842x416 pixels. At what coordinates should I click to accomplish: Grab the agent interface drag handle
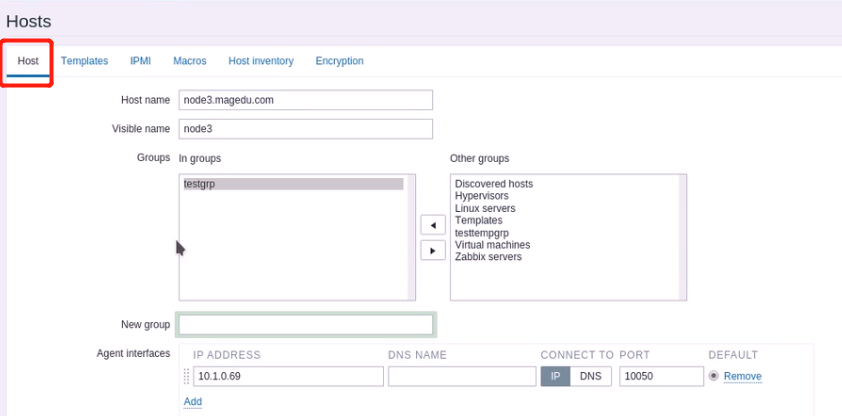coord(187,376)
